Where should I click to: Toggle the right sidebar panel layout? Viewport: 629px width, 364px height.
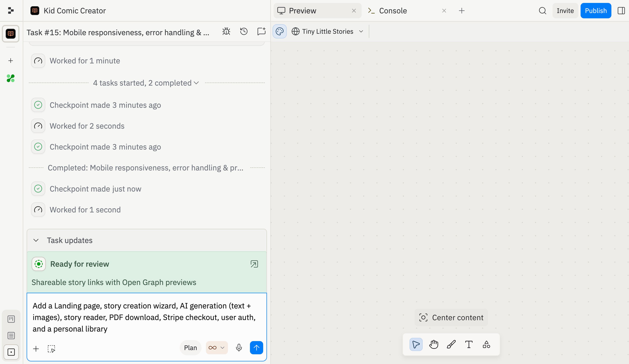[x=621, y=11]
